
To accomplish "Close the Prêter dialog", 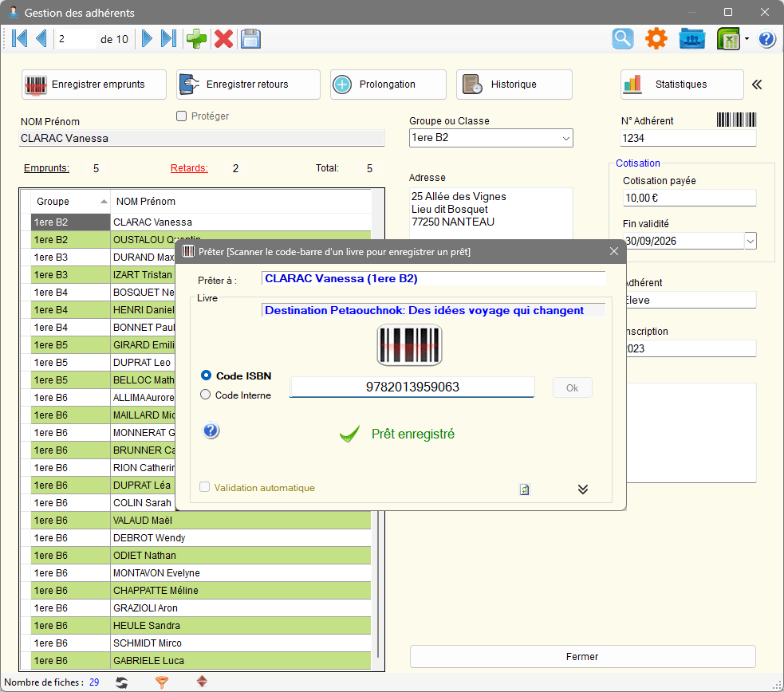I will point(614,251).
